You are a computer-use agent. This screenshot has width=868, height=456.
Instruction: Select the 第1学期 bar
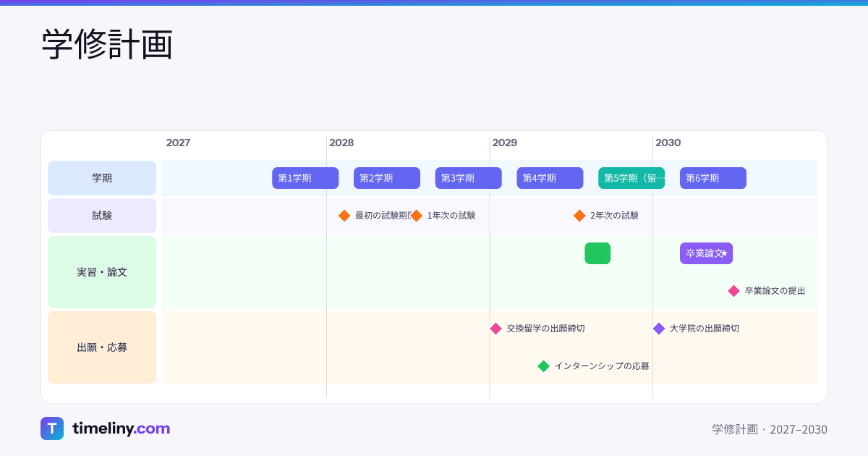coord(305,178)
